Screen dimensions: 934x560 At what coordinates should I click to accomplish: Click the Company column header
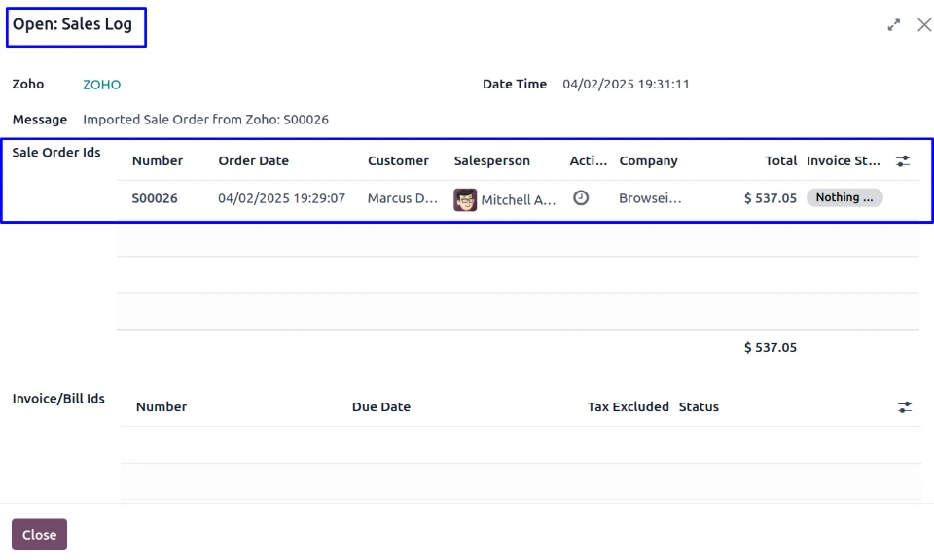(x=648, y=161)
